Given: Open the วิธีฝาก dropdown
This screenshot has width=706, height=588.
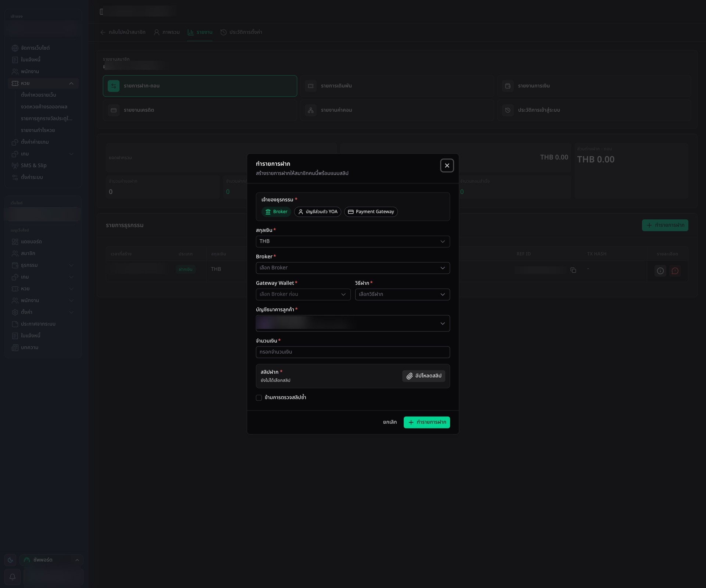Looking at the screenshot, I should (x=402, y=294).
